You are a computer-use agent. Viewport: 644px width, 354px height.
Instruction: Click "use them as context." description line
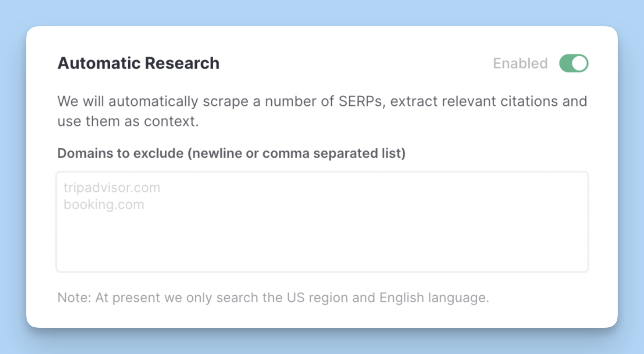pyautogui.click(x=128, y=121)
